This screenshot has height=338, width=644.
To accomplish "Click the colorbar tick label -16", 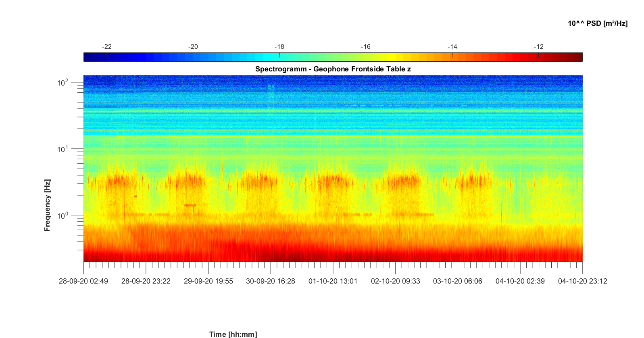I will [x=366, y=47].
